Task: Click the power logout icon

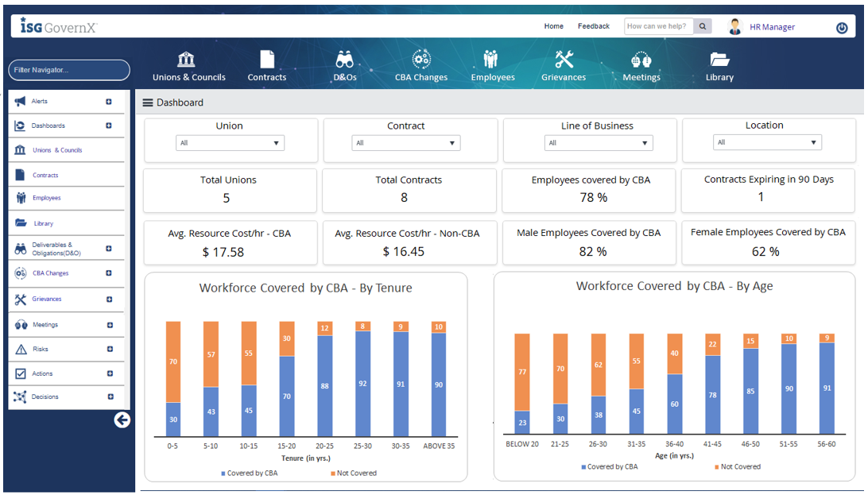Action: [842, 27]
